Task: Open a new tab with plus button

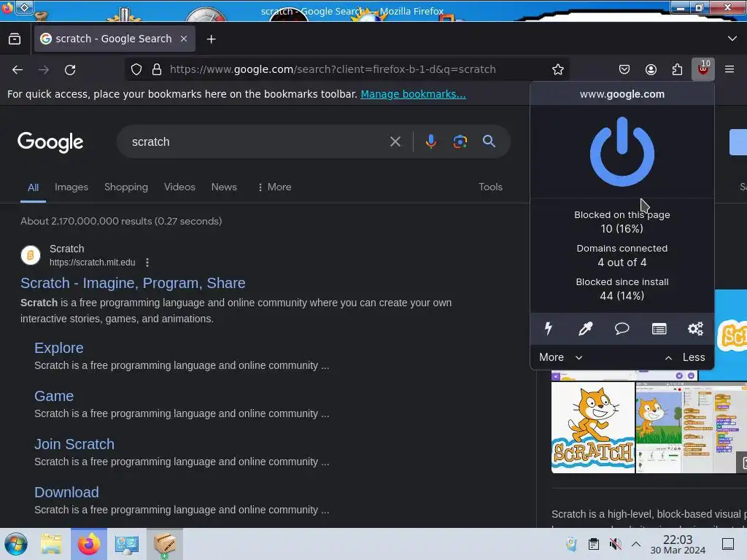Action: 211,39
